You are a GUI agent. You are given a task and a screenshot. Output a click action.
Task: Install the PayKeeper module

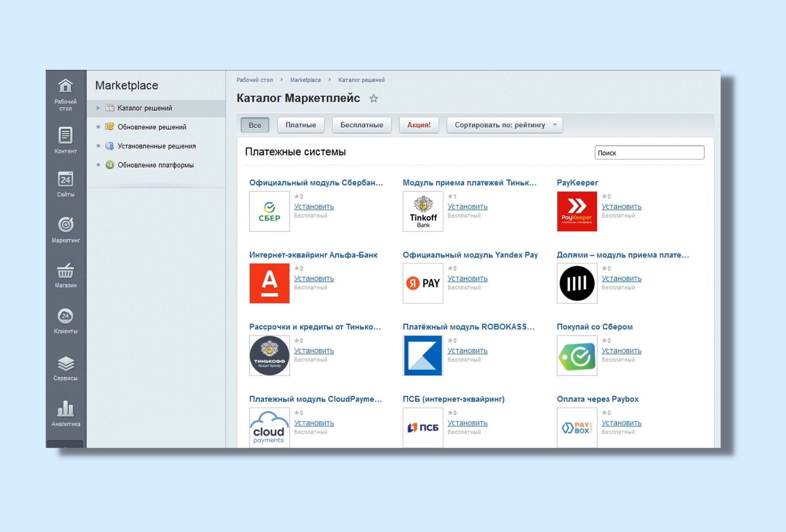pos(621,207)
